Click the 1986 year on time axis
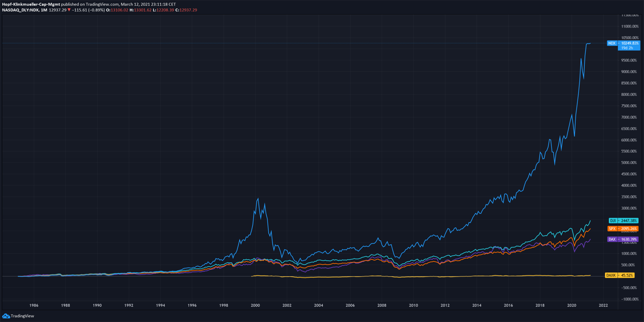 34,305
